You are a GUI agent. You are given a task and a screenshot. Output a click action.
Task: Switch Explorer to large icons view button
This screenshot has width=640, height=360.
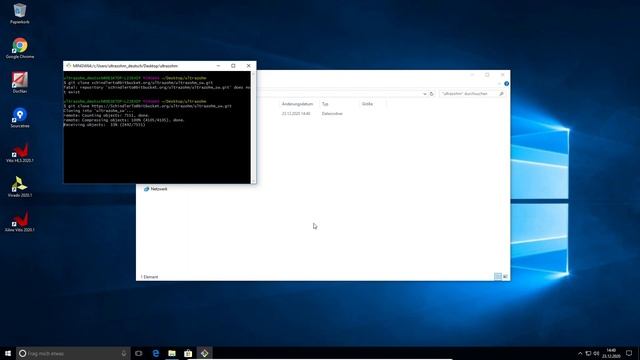[505, 277]
